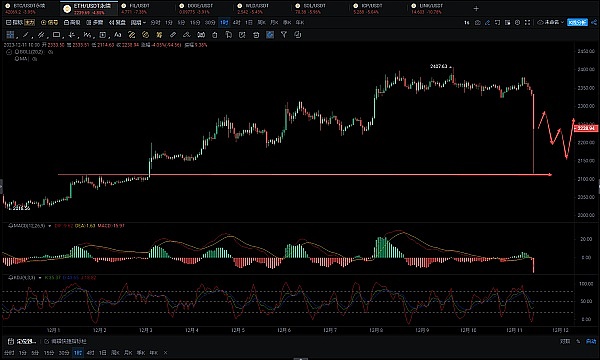Select the parallel channel drawing tool
The image size is (600, 360).
tap(41, 35)
